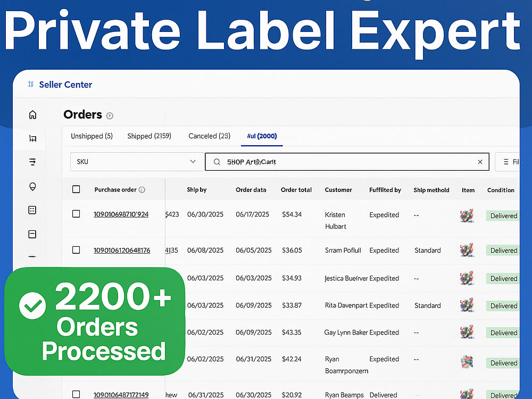Open the cart/orders sidebar icon
The image size is (532, 399).
pyautogui.click(x=32, y=138)
